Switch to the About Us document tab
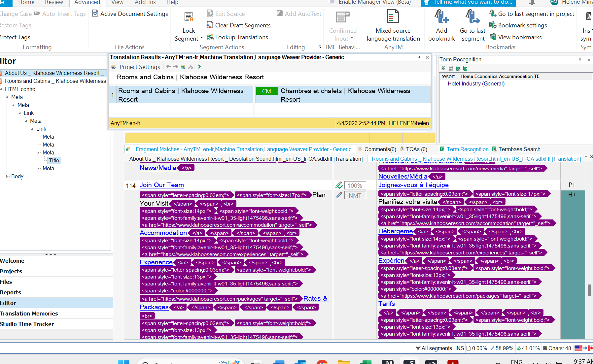 (x=246, y=159)
